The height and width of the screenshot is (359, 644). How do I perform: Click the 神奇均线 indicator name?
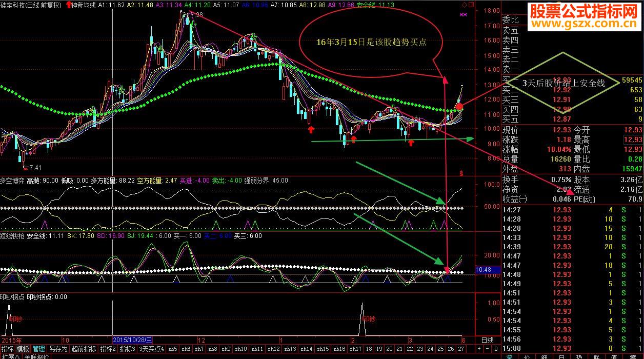pos(84,5)
